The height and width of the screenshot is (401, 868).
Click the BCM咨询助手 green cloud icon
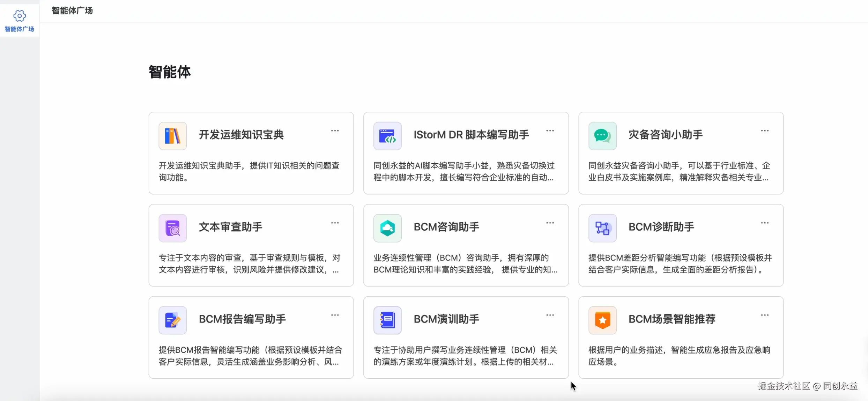tap(387, 228)
